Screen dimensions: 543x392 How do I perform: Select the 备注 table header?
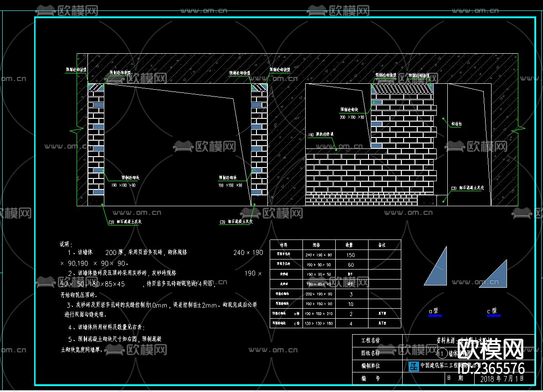382,245
